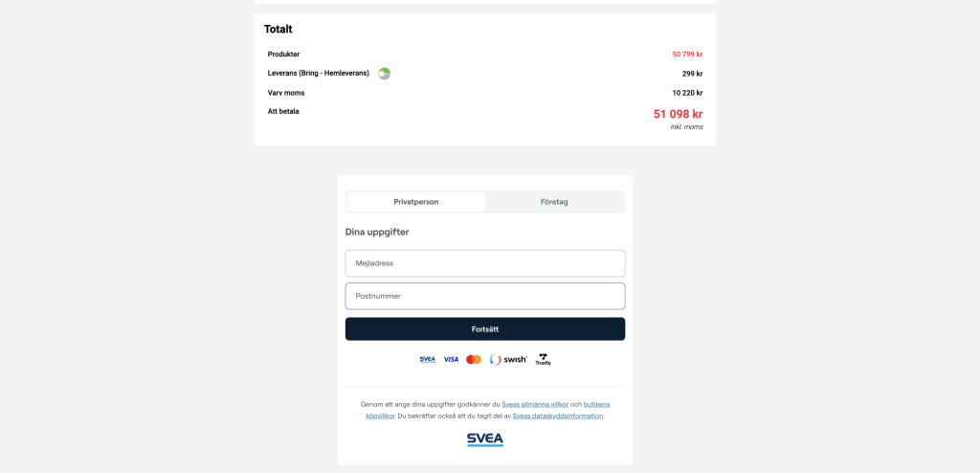Click the Leverans (Bring - Hemleverans) row label
Screen dimensions: 980x473
(x=319, y=73)
